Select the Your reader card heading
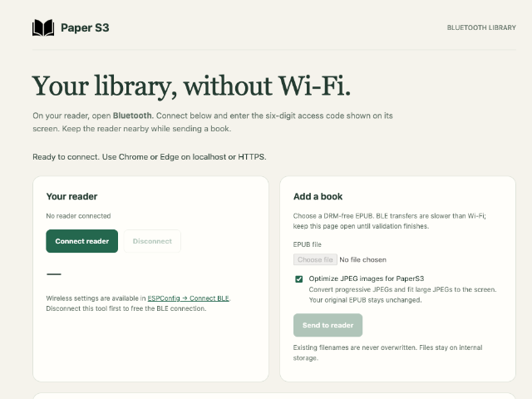Viewport: 532px width, 399px height. point(72,196)
